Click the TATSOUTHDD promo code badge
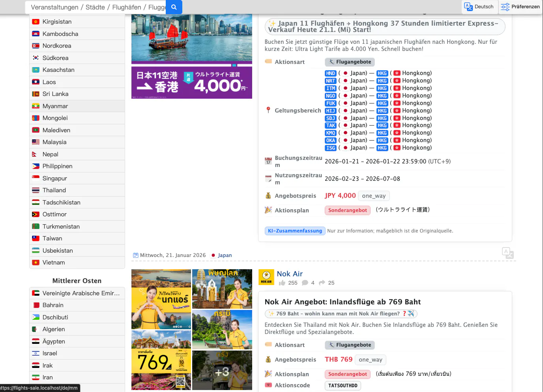Image resolution: width=543 pixels, height=392 pixels. (343, 386)
